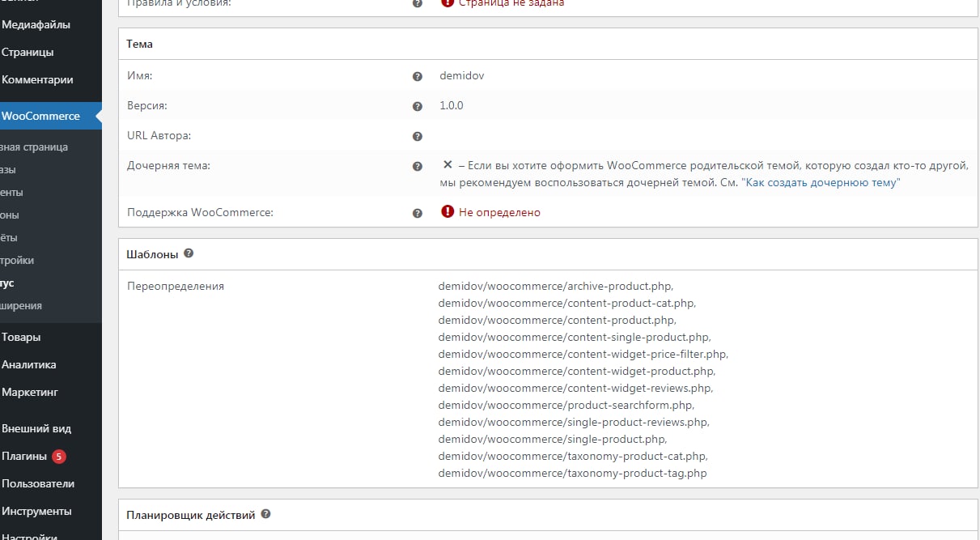
Task: Click 'Поддержка WooCommerce:' row label
Action: 200,212
